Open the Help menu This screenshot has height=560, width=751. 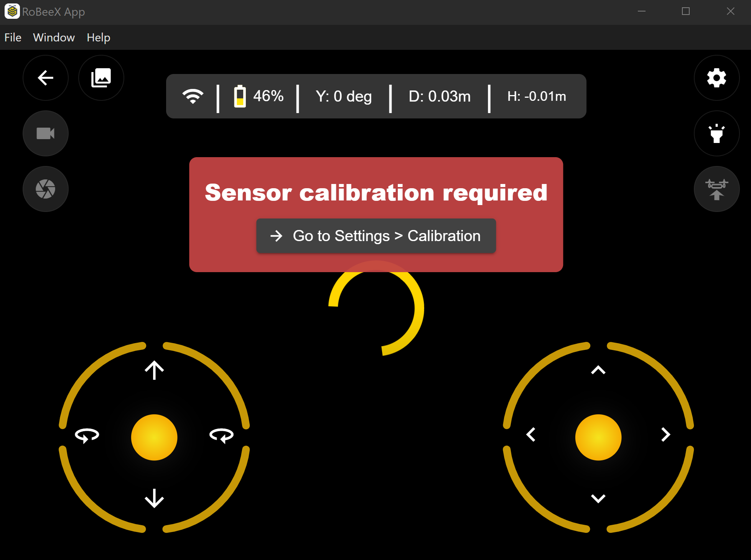98,37
